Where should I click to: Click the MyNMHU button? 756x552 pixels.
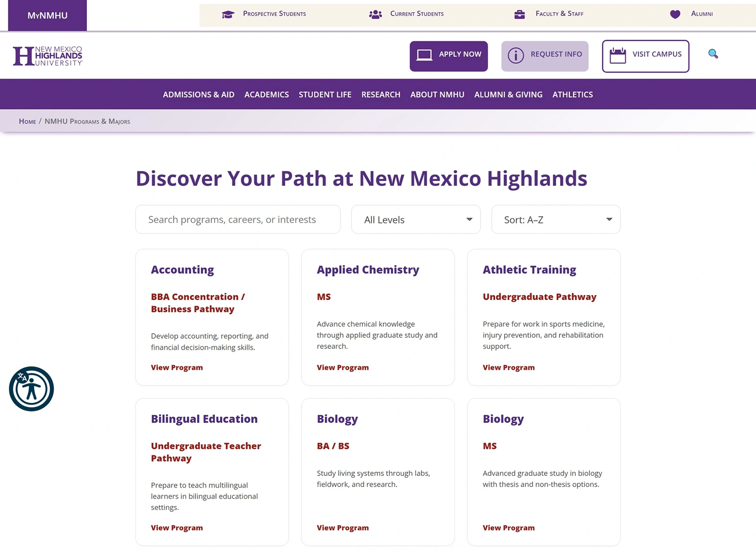click(x=47, y=16)
